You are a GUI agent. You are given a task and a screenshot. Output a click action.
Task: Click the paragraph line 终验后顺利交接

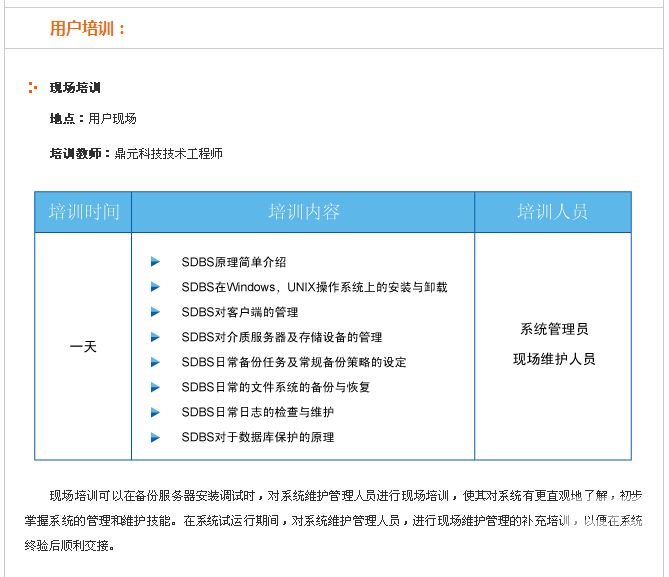click(70, 545)
